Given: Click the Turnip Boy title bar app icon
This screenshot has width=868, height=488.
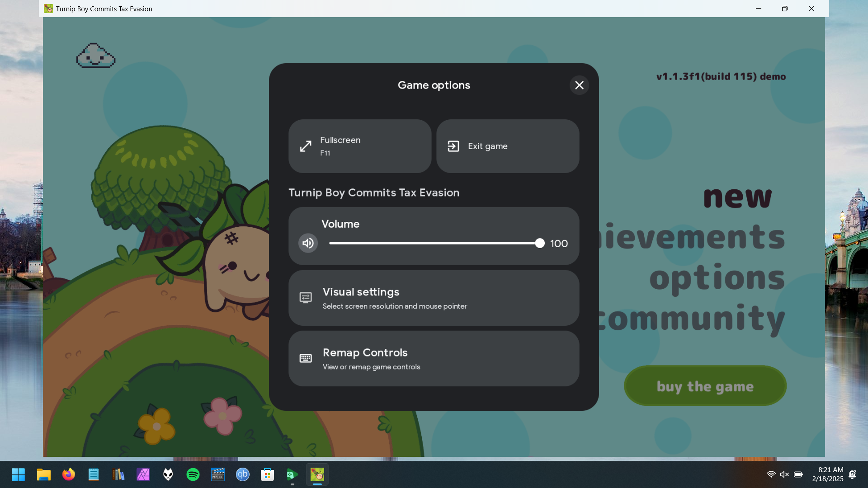Looking at the screenshot, I should (48, 9).
